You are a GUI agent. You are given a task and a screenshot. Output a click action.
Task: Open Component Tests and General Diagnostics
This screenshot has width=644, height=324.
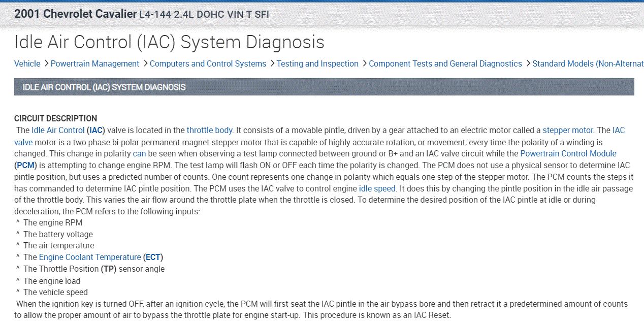click(x=445, y=63)
